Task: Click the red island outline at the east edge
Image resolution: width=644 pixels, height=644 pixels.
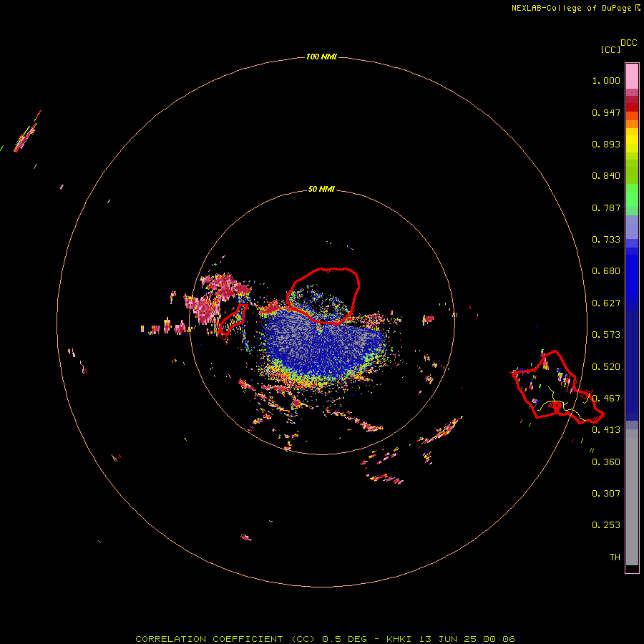Action: point(557,387)
